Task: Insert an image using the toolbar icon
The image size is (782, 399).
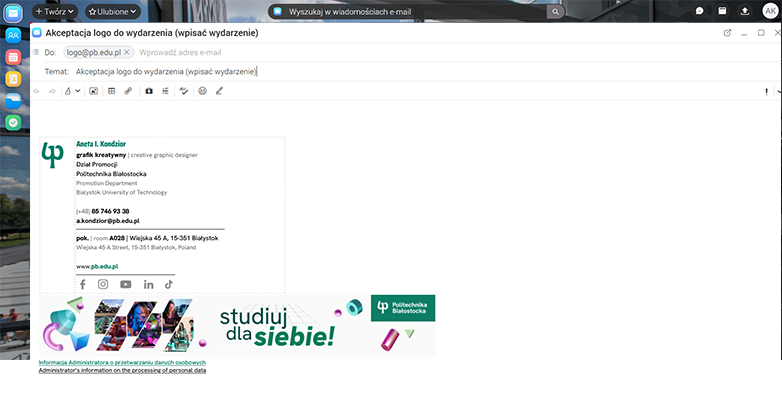Action: [93, 91]
